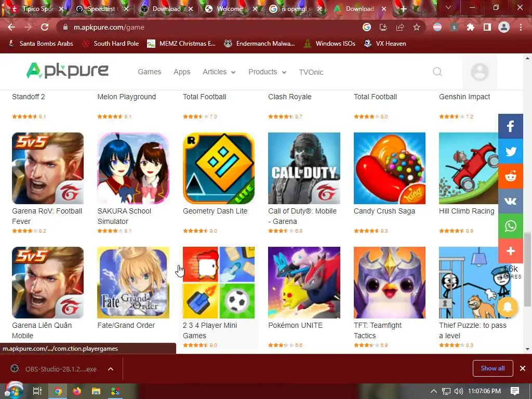Click the share page icon in address bar
Image resolution: width=532 pixels, height=399 pixels.
pyautogui.click(x=400, y=27)
